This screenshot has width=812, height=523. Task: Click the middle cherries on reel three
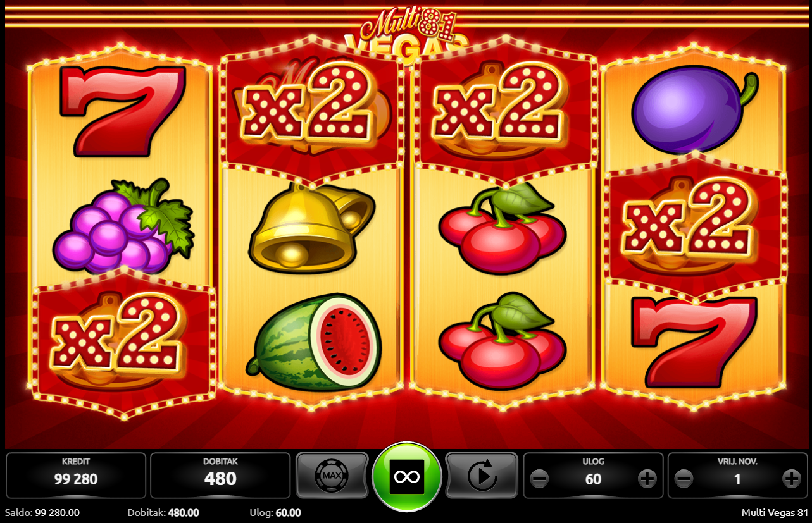[x=502, y=229]
